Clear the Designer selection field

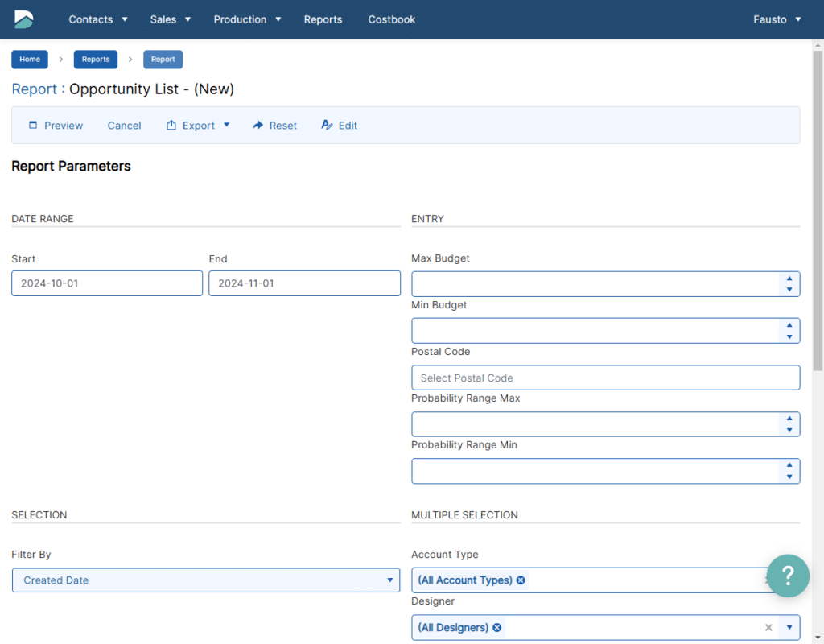[768, 627]
